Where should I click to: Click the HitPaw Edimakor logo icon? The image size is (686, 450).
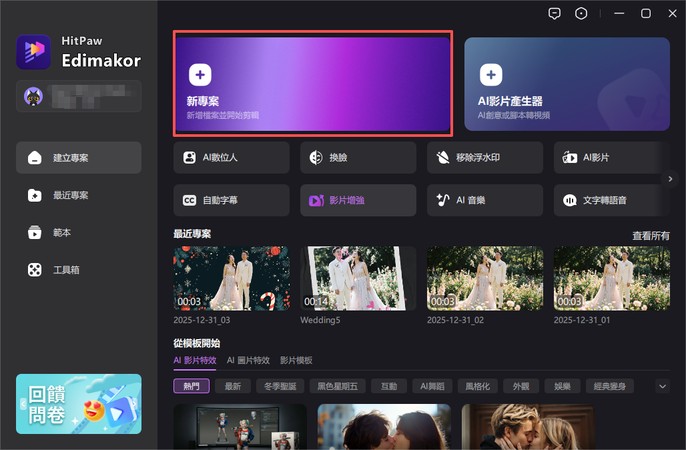(33, 52)
